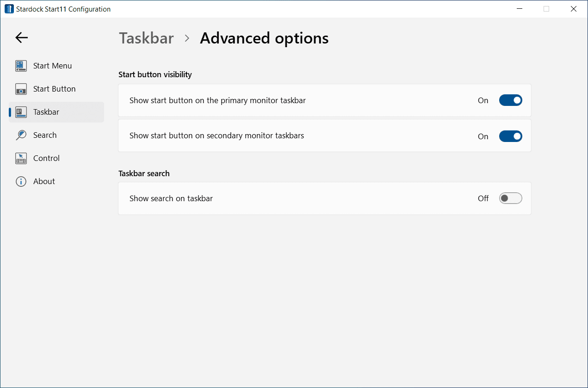The height and width of the screenshot is (388, 588).
Task: Click the Control keyboard icon
Action: [21, 158]
